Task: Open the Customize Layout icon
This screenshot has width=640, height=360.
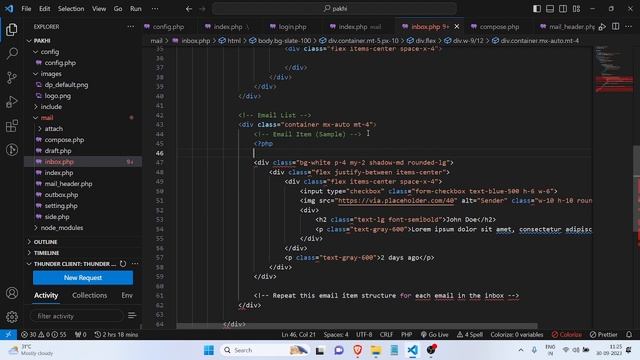Action: pyautogui.click(x=576, y=9)
